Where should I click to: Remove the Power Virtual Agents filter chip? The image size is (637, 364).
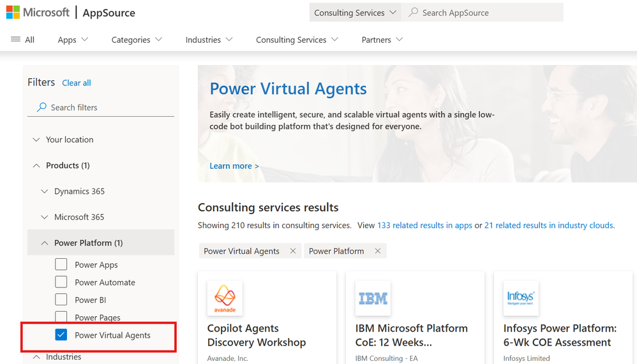click(293, 251)
